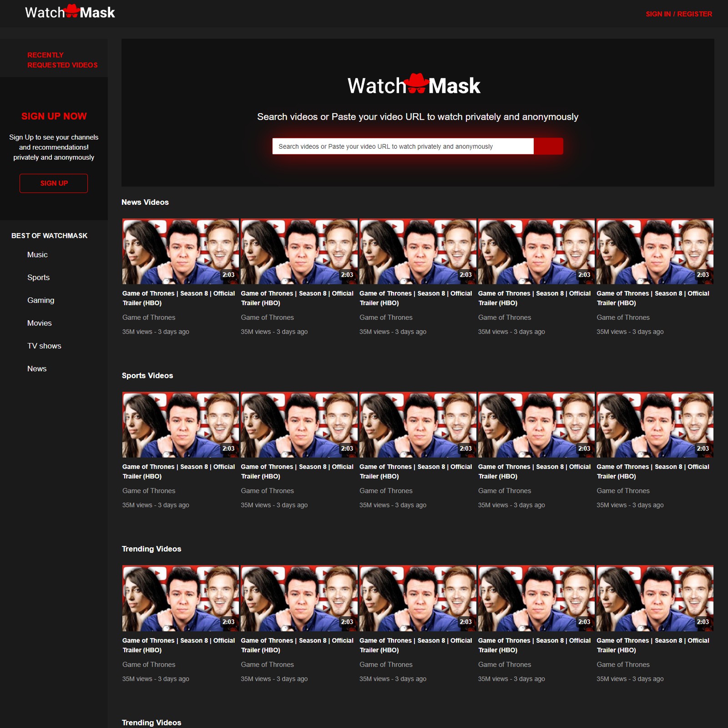Click the WatchMask logo in the top header
This screenshot has height=728, width=728.
click(70, 12)
